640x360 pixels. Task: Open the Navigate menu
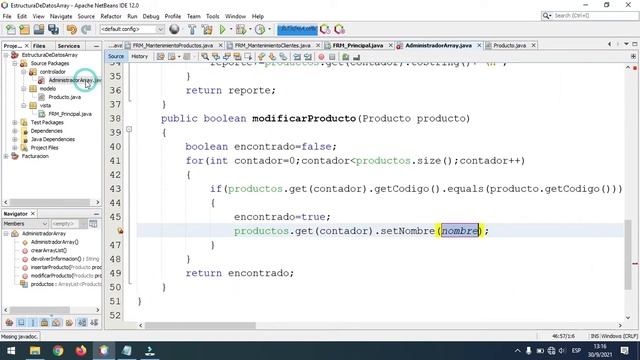61,16
